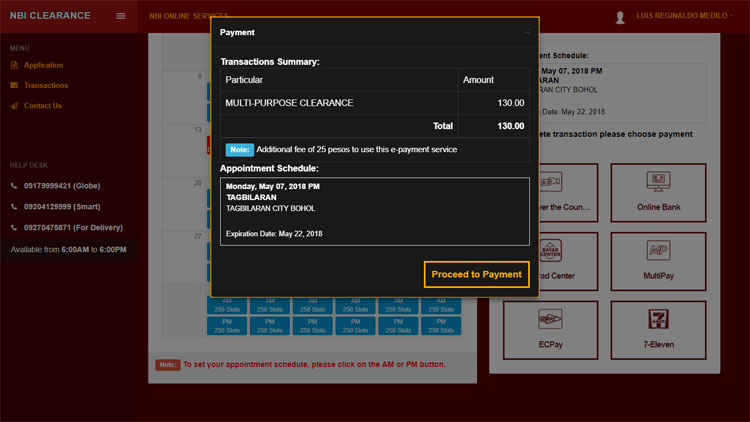750x422 pixels.
Task: Click the Globe help desk phone icon
Action: pyautogui.click(x=14, y=186)
